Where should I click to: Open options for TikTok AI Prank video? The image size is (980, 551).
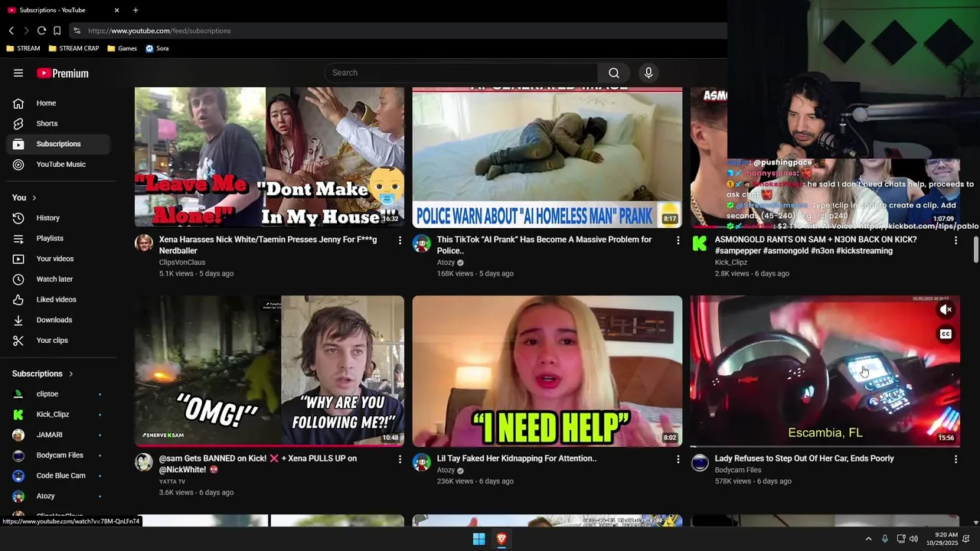(x=678, y=240)
